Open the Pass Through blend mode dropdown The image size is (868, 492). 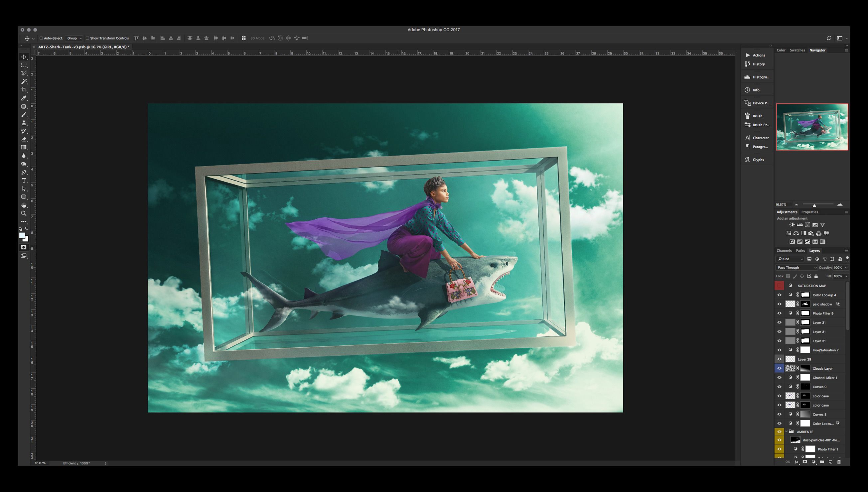point(796,268)
